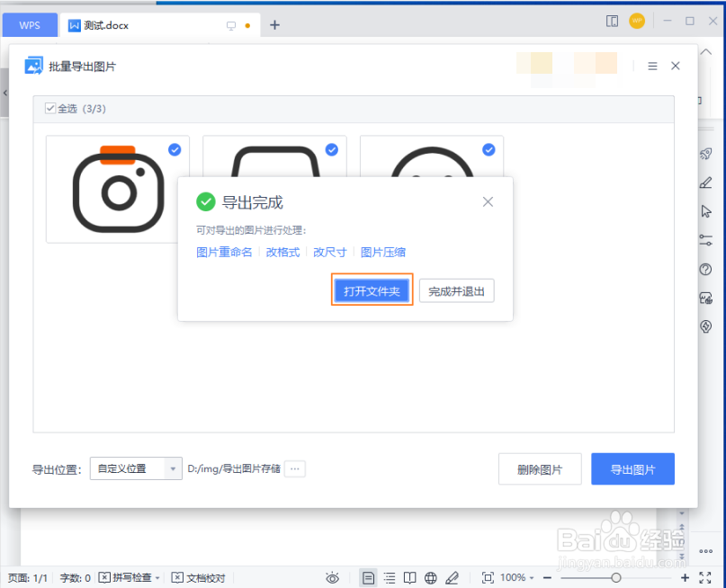Click the image tool icon in right sidebar
This screenshot has height=588, width=726.
pyautogui.click(x=705, y=298)
